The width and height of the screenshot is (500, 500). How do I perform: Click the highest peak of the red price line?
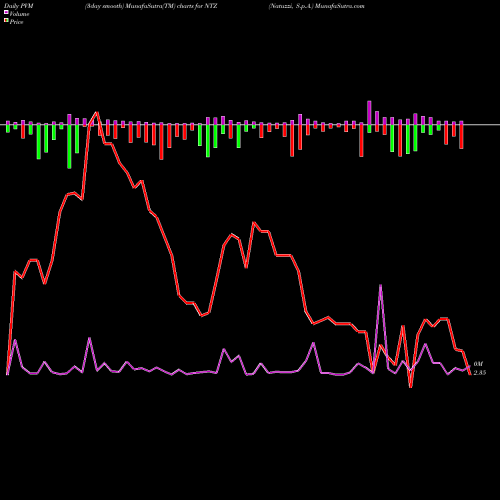pos(97,113)
